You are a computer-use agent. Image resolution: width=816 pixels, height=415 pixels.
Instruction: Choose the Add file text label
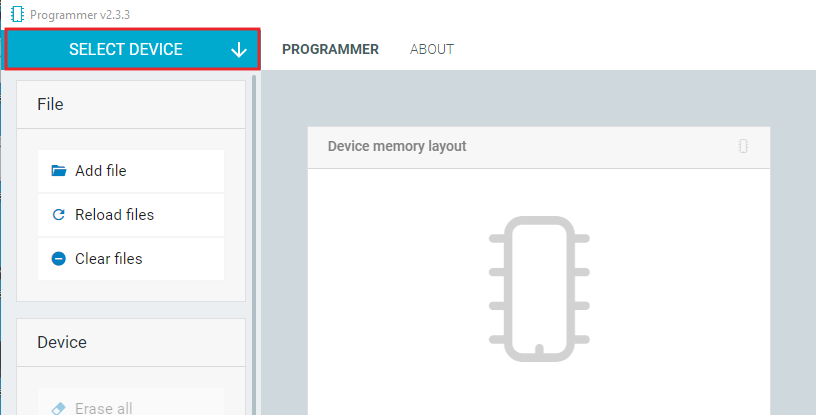point(101,171)
